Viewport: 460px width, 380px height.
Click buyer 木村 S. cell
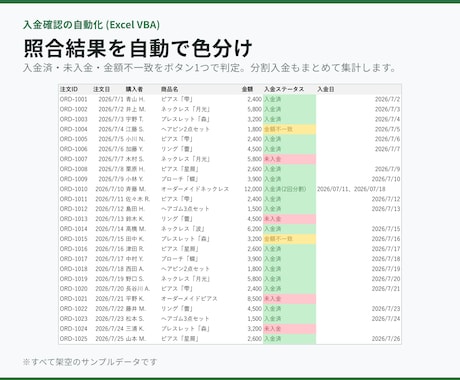(x=135, y=159)
